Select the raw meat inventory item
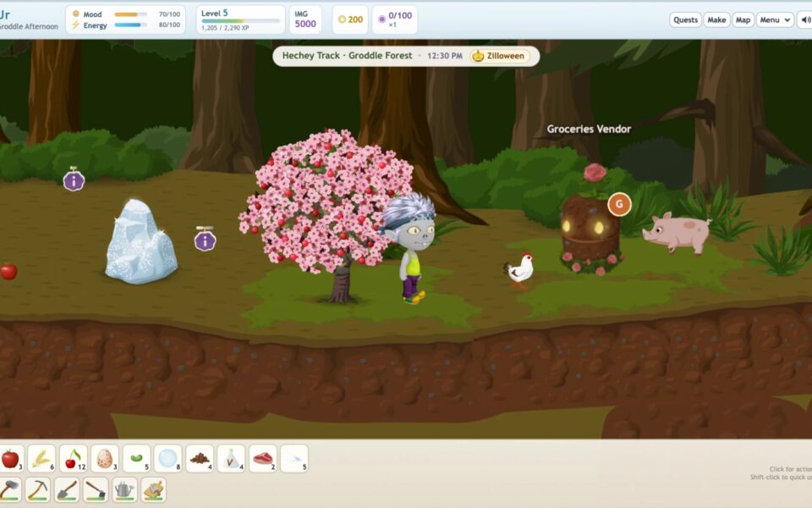 262,459
